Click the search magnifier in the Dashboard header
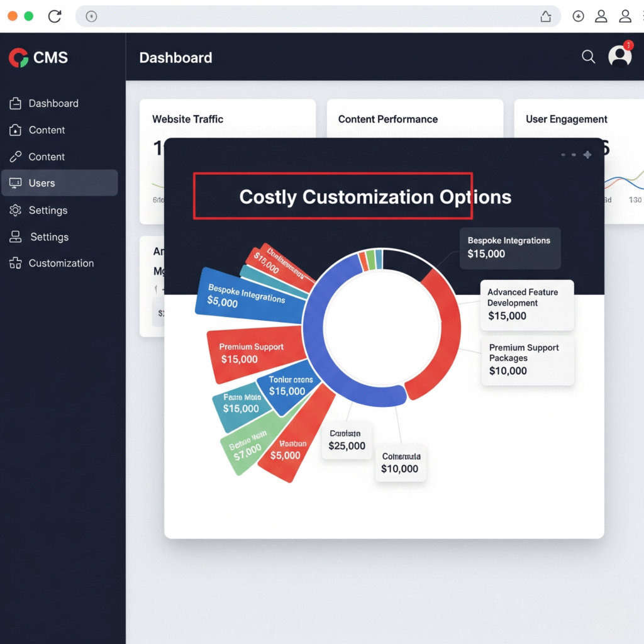Image resolution: width=644 pixels, height=644 pixels. tap(588, 57)
